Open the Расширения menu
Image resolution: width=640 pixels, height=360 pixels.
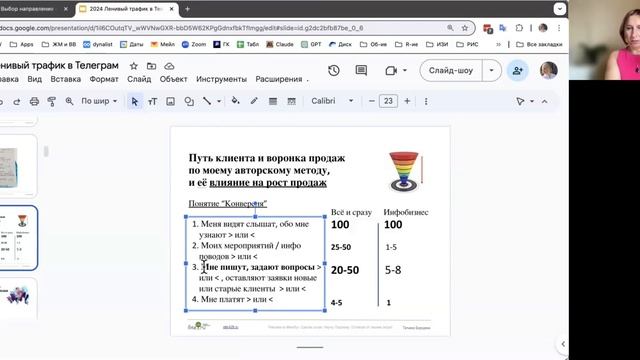(x=279, y=79)
